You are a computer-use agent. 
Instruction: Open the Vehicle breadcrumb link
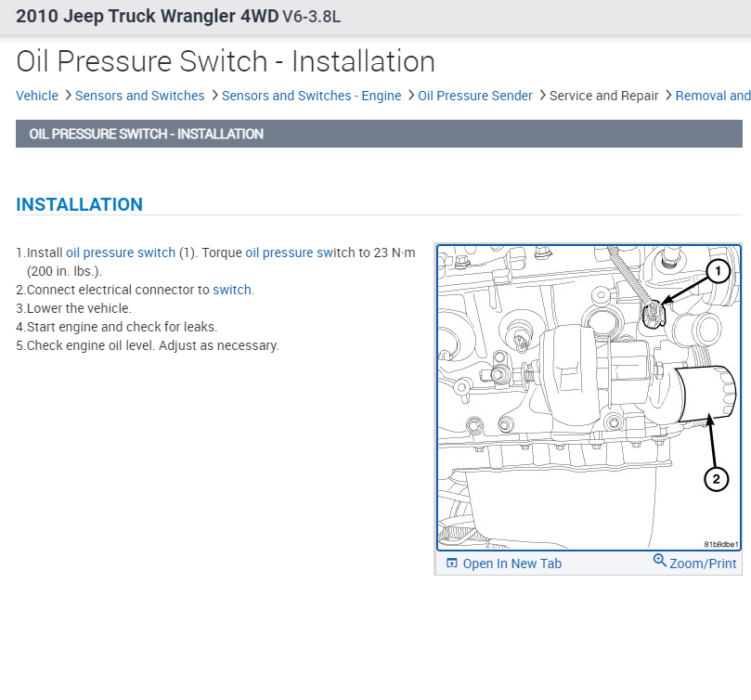(37, 96)
